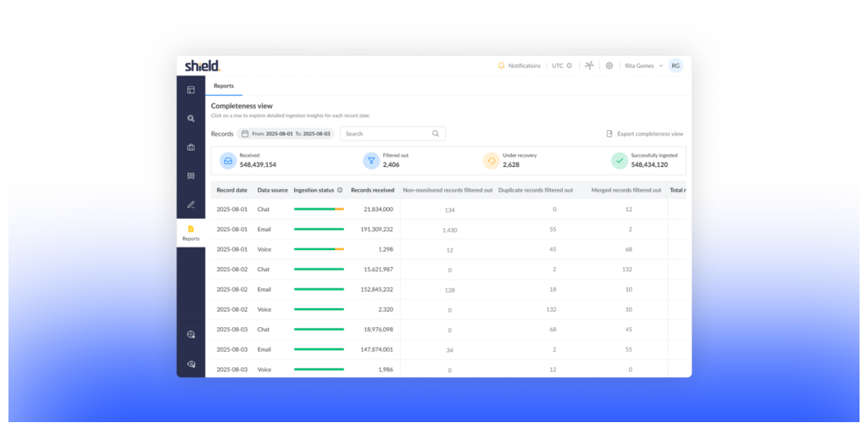This screenshot has width=868, height=434.
Task: Expand the Rita Gomes user menu
Action: 644,66
